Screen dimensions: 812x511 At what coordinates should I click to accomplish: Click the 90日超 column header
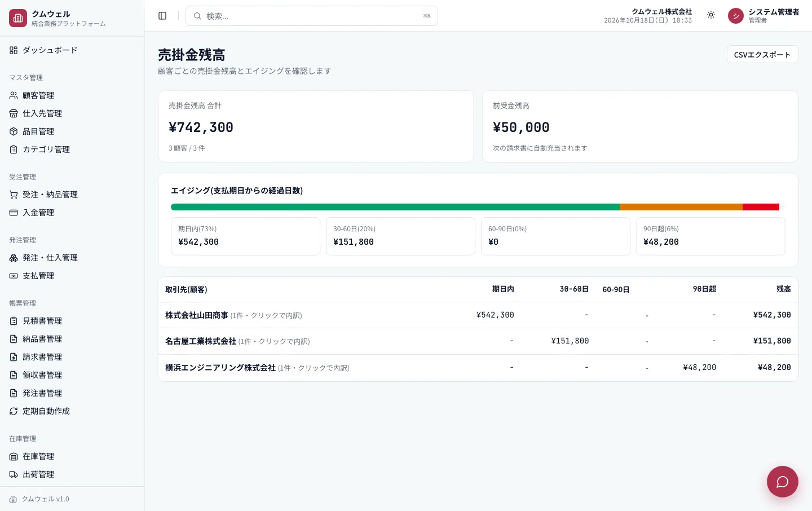coord(704,289)
